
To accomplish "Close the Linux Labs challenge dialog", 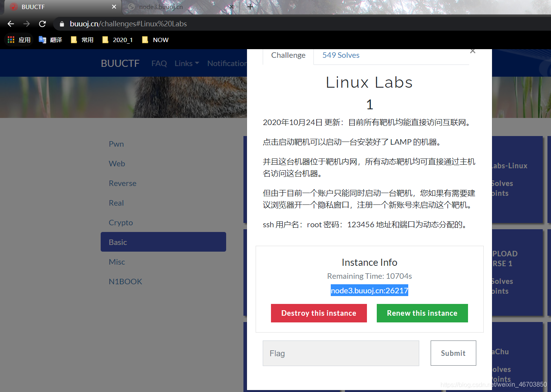I will point(473,51).
